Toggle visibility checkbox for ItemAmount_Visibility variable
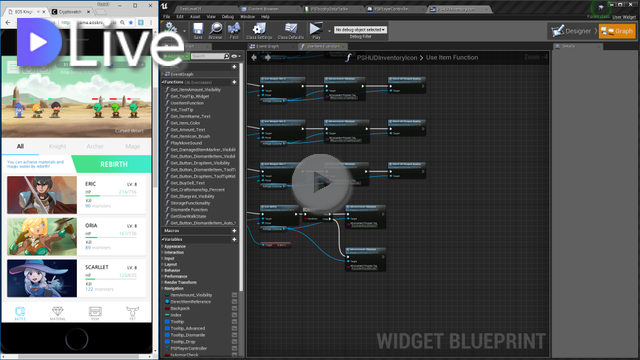 (x=234, y=295)
